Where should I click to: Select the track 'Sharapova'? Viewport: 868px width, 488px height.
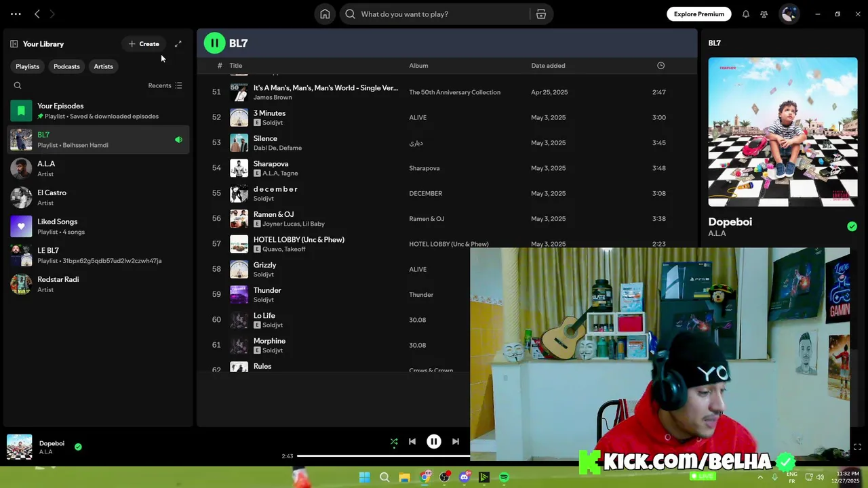(x=271, y=164)
